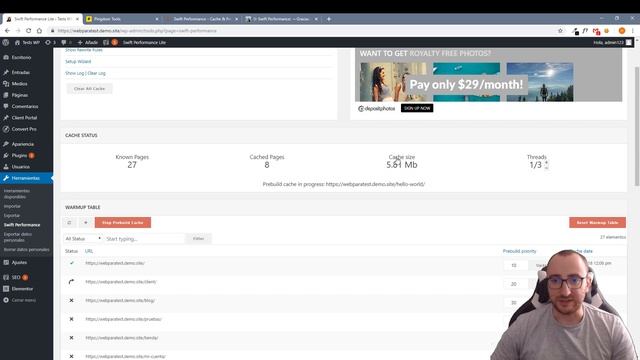The width and height of the screenshot is (640, 360).
Task: Click the Clear All Cache button
Action: coord(89,89)
